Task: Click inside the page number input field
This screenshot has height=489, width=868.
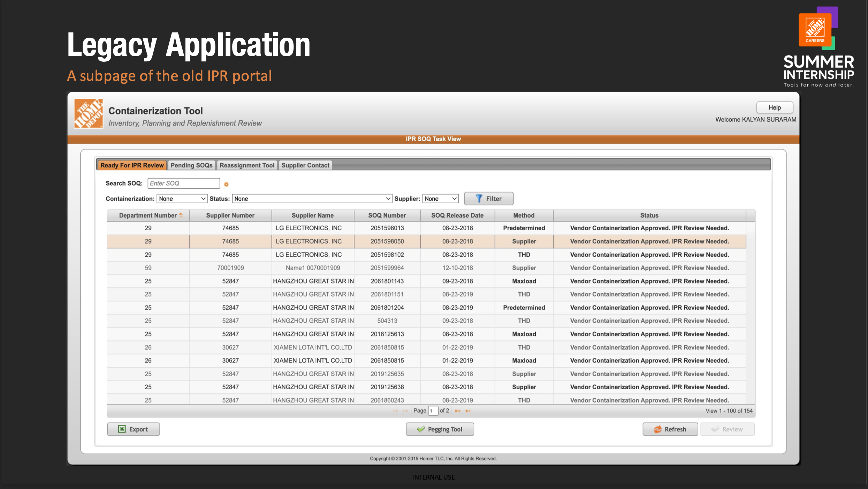Action: (x=433, y=411)
